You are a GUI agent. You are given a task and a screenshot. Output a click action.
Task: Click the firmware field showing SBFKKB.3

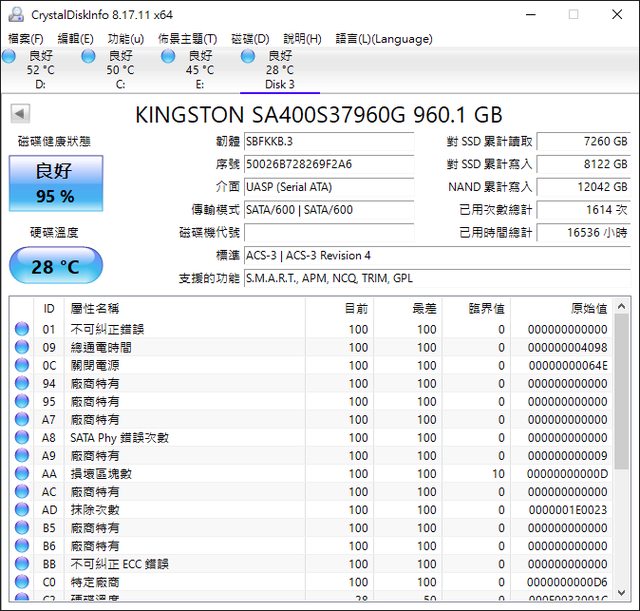point(328,142)
